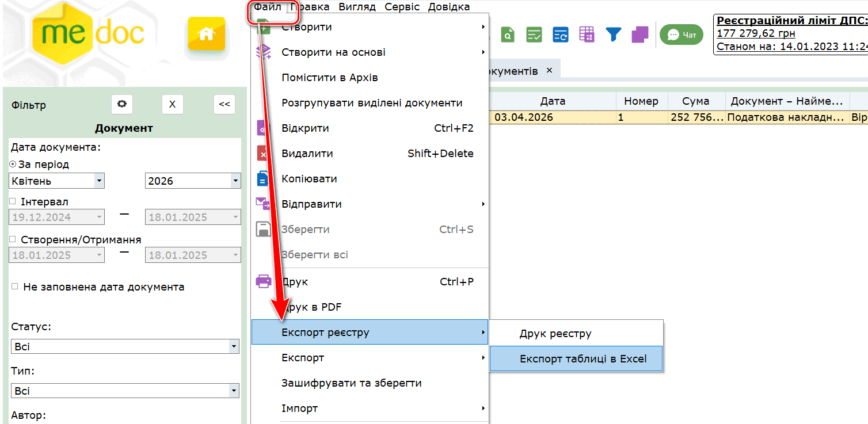Open the green Чат button
This screenshot has height=424, width=868.
point(682,35)
